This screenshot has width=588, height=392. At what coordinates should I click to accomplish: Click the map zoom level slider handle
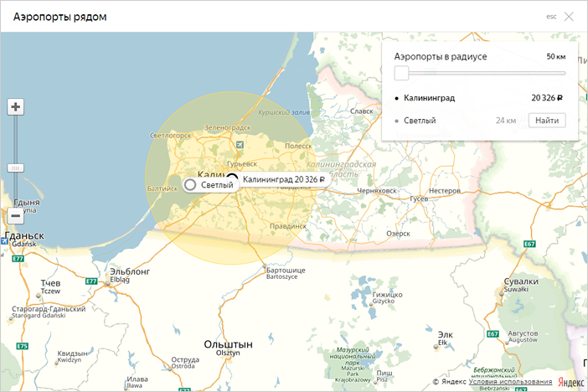[x=15, y=168]
